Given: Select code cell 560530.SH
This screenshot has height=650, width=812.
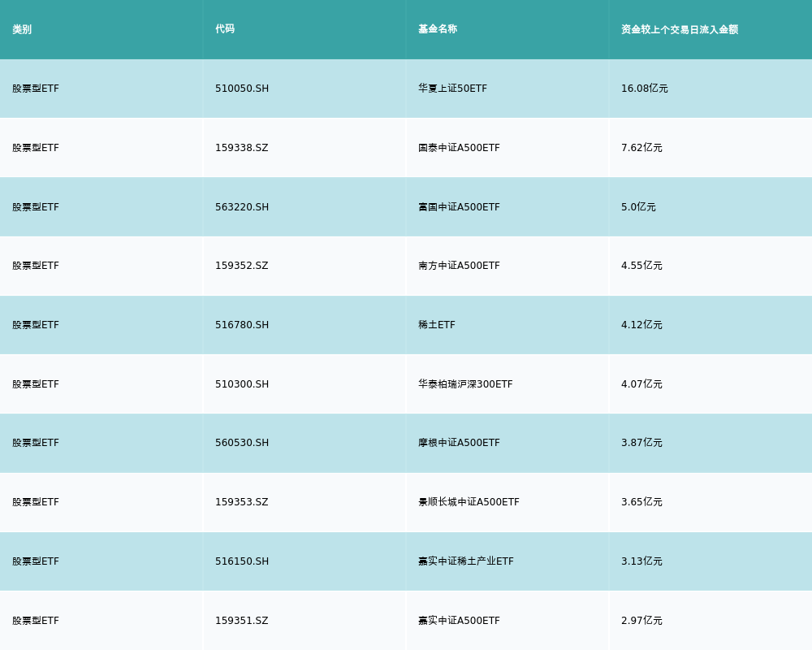Looking at the screenshot, I should (x=242, y=443).
